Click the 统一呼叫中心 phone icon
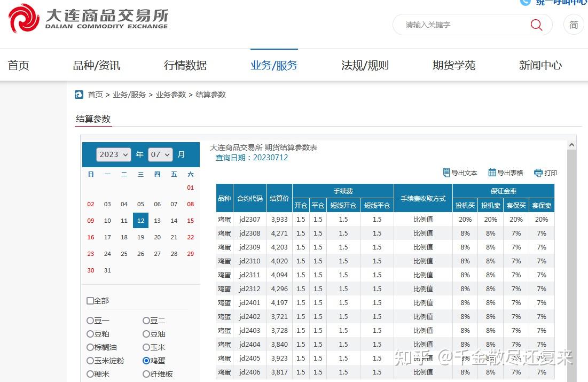588x382 pixels. click(525, 3)
